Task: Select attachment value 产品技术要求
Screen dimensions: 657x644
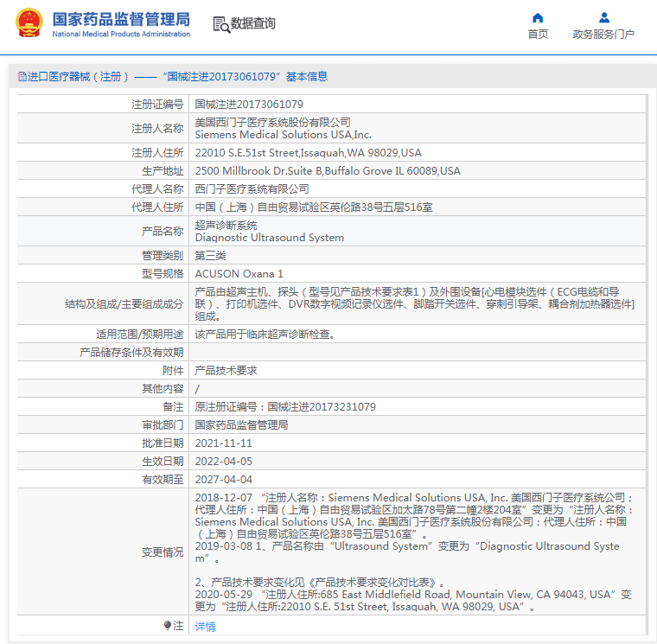Action: coord(226,370)
